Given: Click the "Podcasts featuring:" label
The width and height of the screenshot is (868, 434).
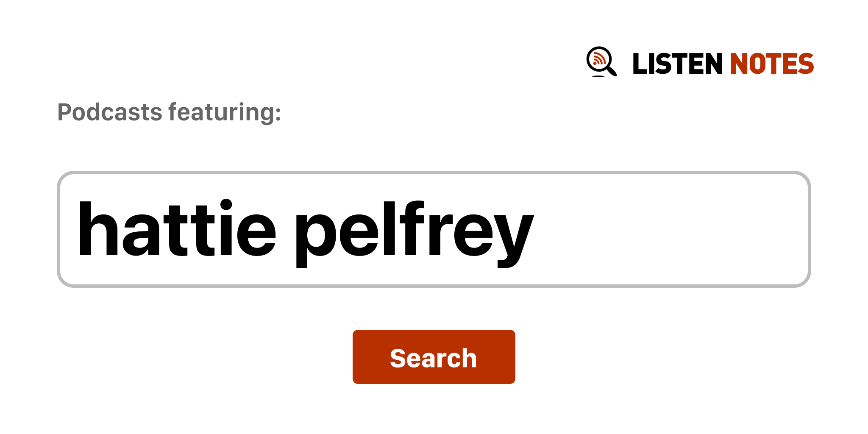Looking at the screenshot, I should [x=169, y=112].
